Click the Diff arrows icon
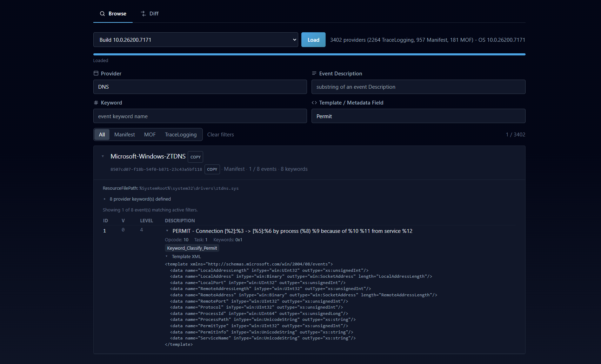Image resolution: width=601 pixels, height=364 pixels. coord(143,14)
